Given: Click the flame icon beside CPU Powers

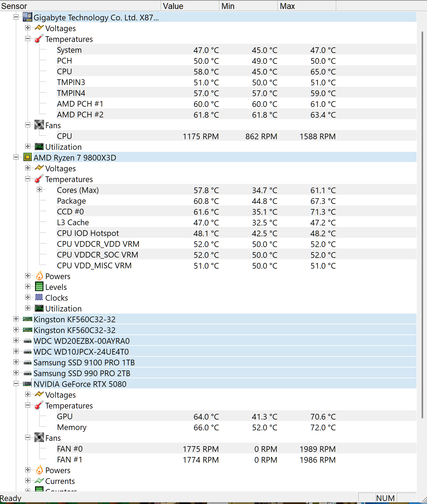Looking at the screenshot, I should (x=39, y=276).
